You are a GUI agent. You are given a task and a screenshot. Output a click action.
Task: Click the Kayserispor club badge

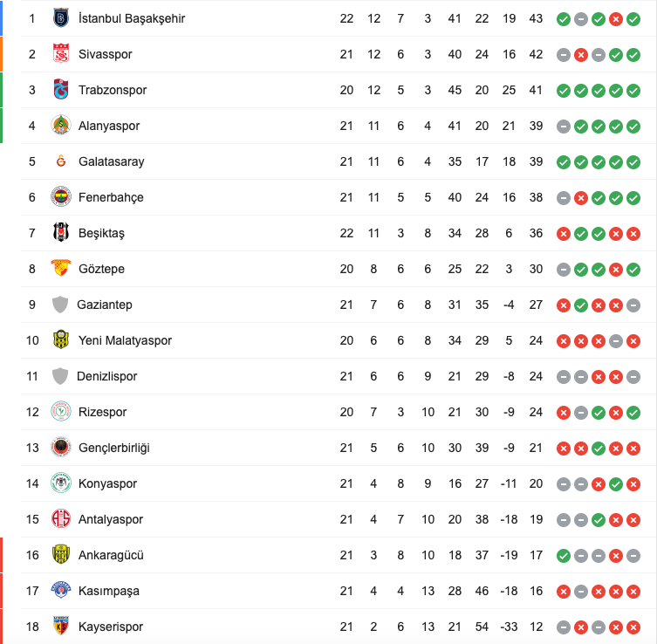[60, 627]
